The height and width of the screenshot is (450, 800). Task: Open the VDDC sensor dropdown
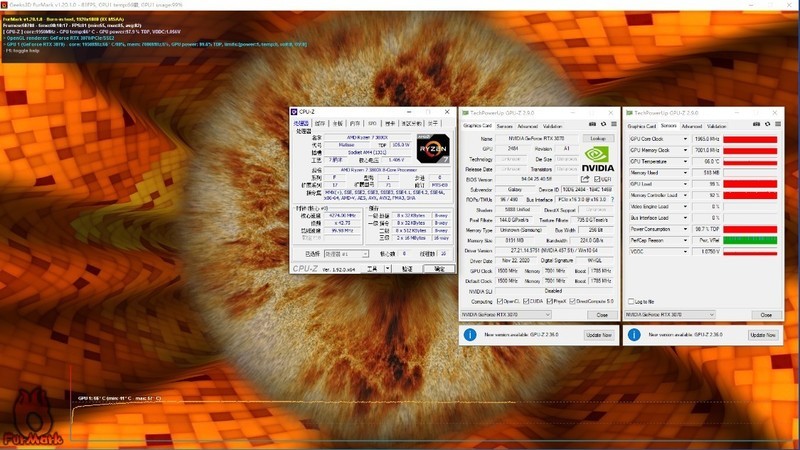pyautogui.click(x=685, y=252)
